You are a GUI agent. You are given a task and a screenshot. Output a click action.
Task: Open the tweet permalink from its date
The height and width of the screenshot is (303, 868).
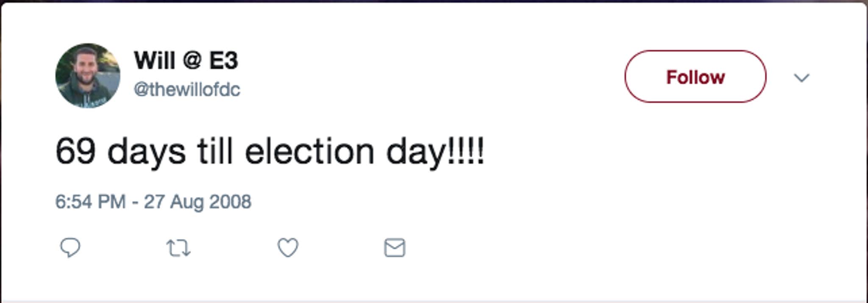click(x=153, y=202)
